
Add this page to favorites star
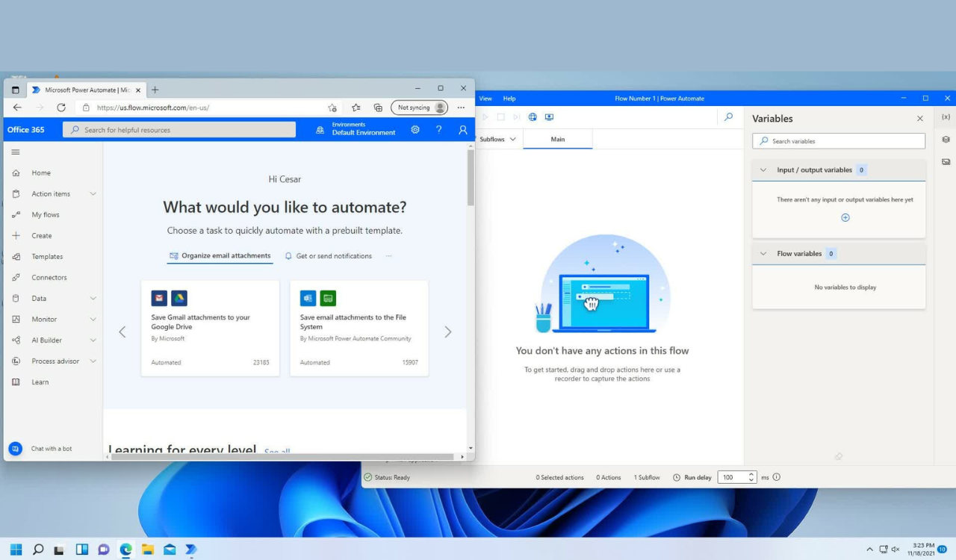point(332,108)
